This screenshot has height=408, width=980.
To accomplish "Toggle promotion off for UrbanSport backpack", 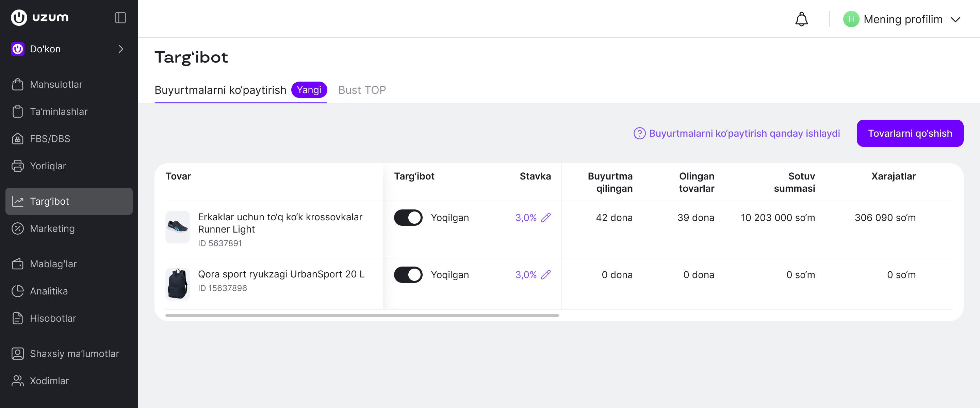I will [x=408, y=274].
